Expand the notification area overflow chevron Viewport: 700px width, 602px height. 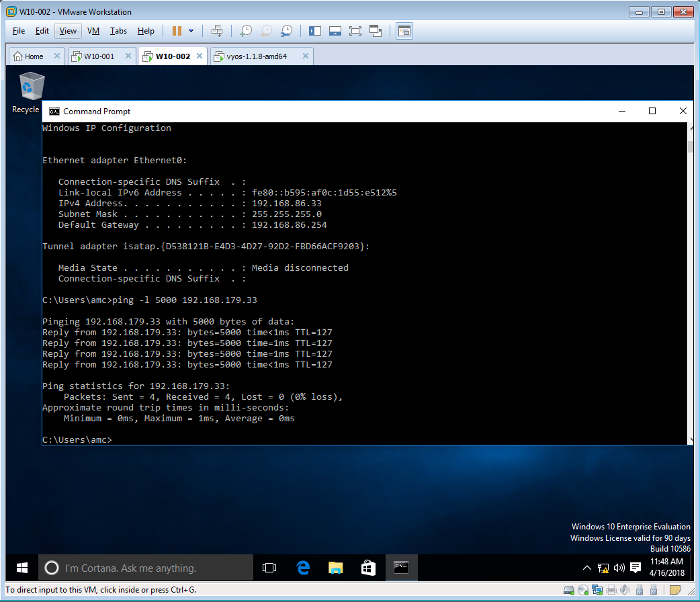click(x=586, y=568)
